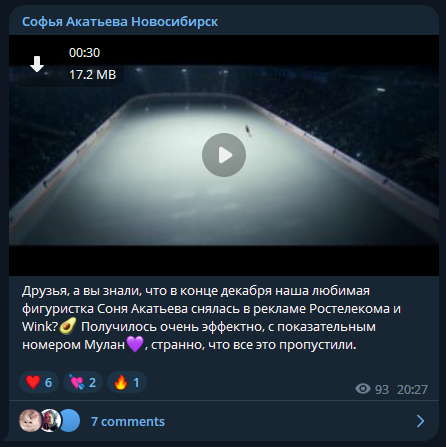Open comments via the right chevron arrow
The image size is (446, 447).
click(x=421, y=421)
